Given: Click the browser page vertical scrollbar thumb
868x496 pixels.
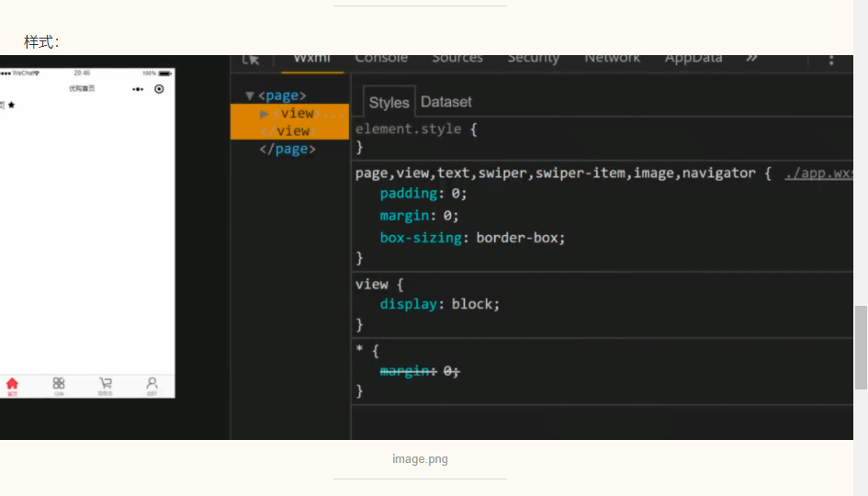Looking at the screenshot, I should pyautogui.click(x=861, y=347).
